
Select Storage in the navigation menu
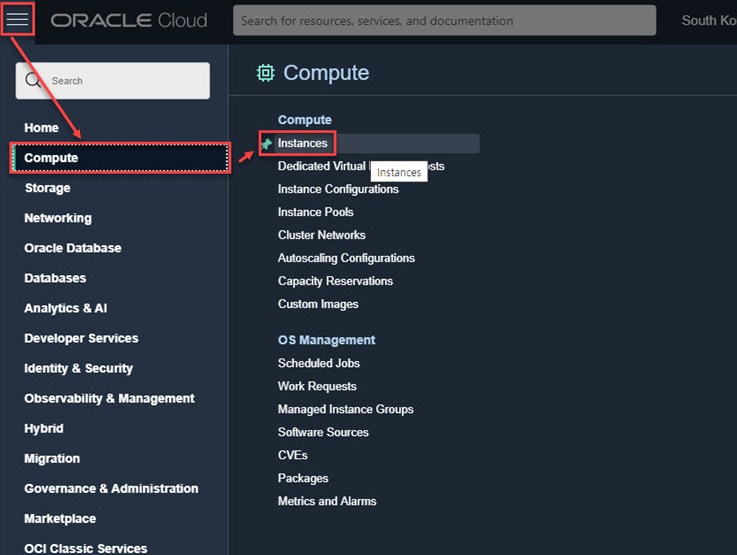coord(47,188)
